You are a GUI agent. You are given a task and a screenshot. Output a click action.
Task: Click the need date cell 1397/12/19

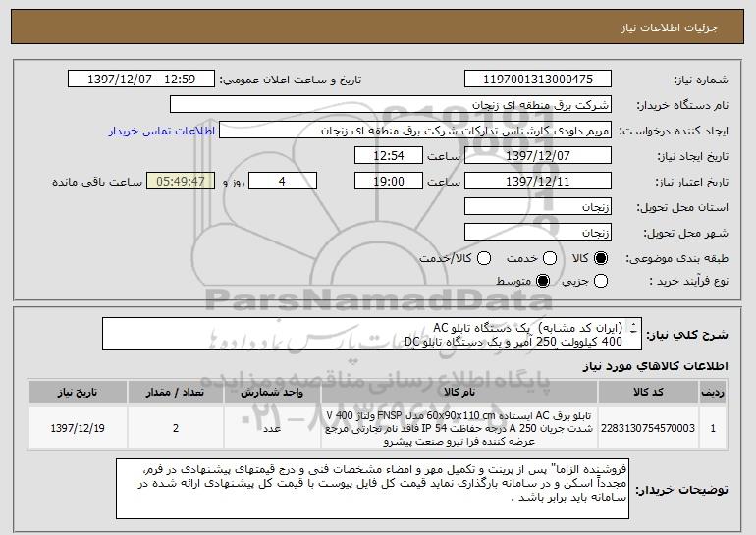pyautogui.click(x=78, y=428)
